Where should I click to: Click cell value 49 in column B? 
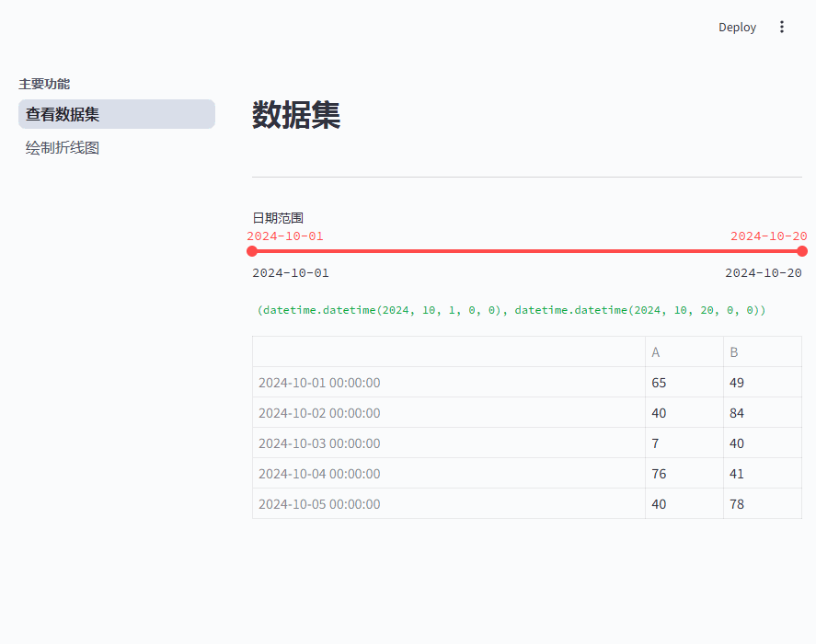tap(763, 383)
